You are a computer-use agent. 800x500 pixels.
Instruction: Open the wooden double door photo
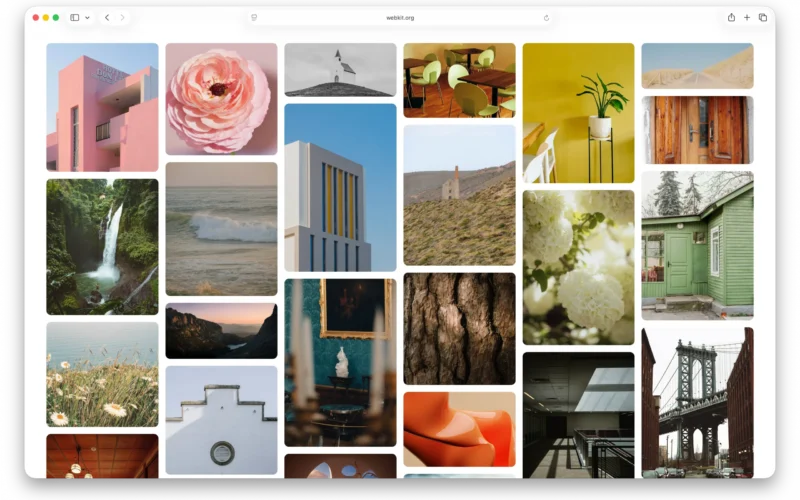point(697,130)
